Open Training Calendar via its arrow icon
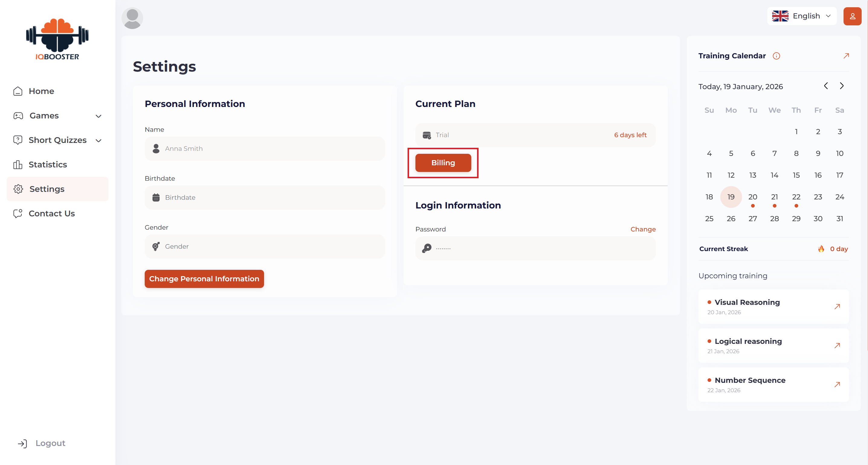Image resolution: width=868 pixels, height=465 pixels. pyautogui.click(x=846, y=56)
